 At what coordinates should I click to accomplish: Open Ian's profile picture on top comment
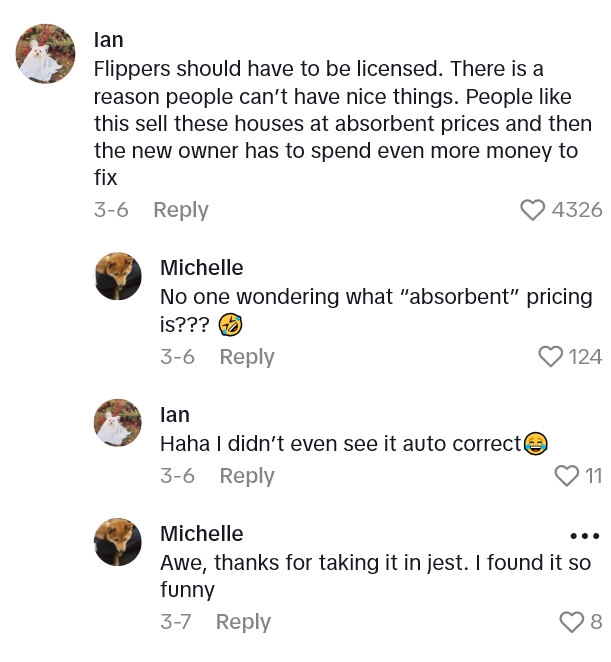click(46, 54)
